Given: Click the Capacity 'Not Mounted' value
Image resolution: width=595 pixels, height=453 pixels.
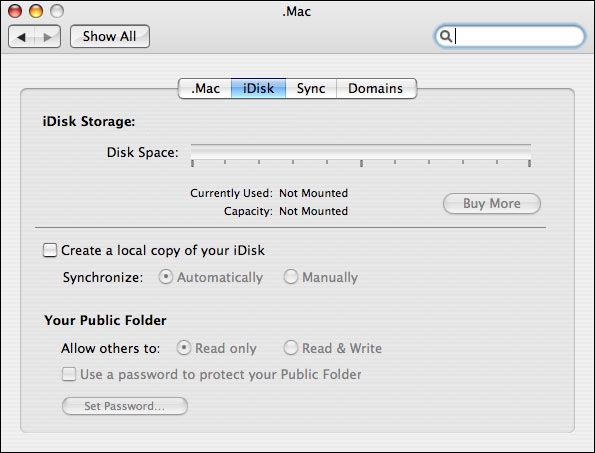Looking at the screenshot, I should [x=313, y=211].
